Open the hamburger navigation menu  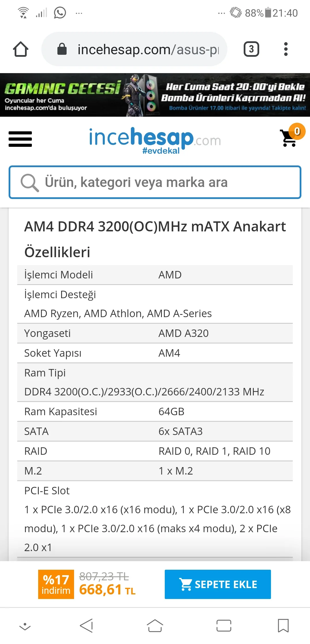pos(20,139)
